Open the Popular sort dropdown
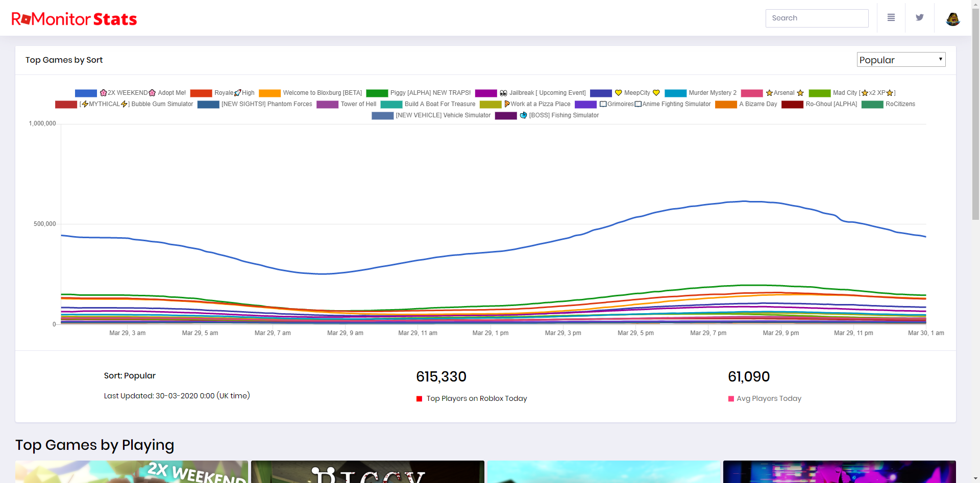 [901, 60]
